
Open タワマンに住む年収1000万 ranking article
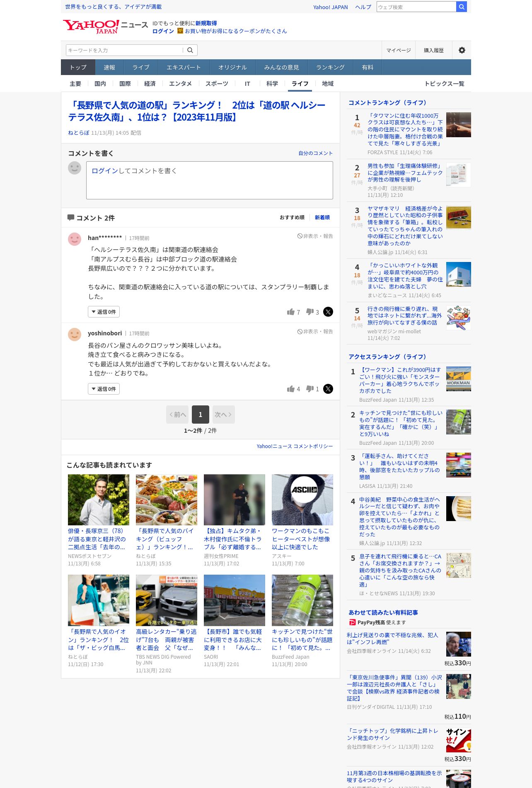405,129
